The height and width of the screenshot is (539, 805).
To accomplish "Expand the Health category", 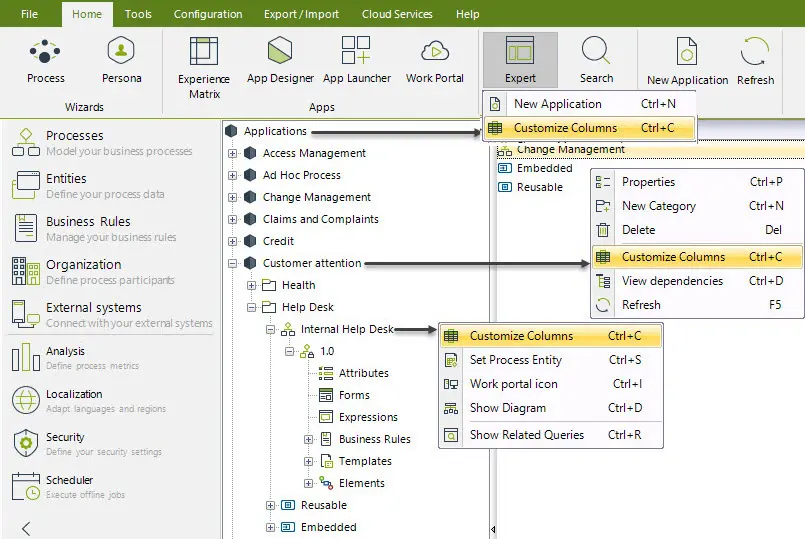I will pos(252,285).
